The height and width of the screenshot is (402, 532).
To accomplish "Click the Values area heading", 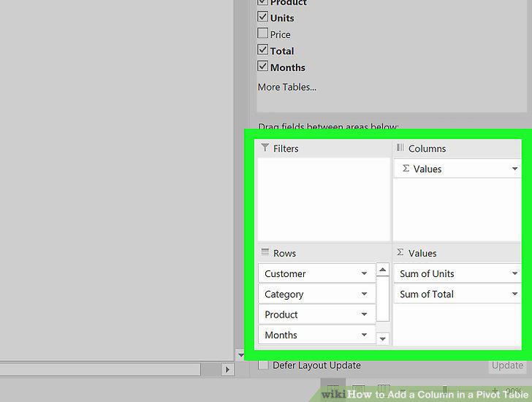I will (422, 253).
